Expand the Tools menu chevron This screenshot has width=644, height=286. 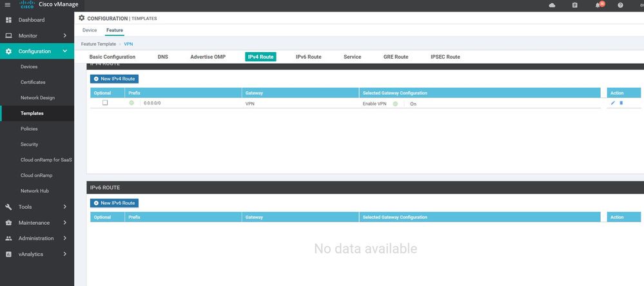pyautogui.click(x=65, y=207)
